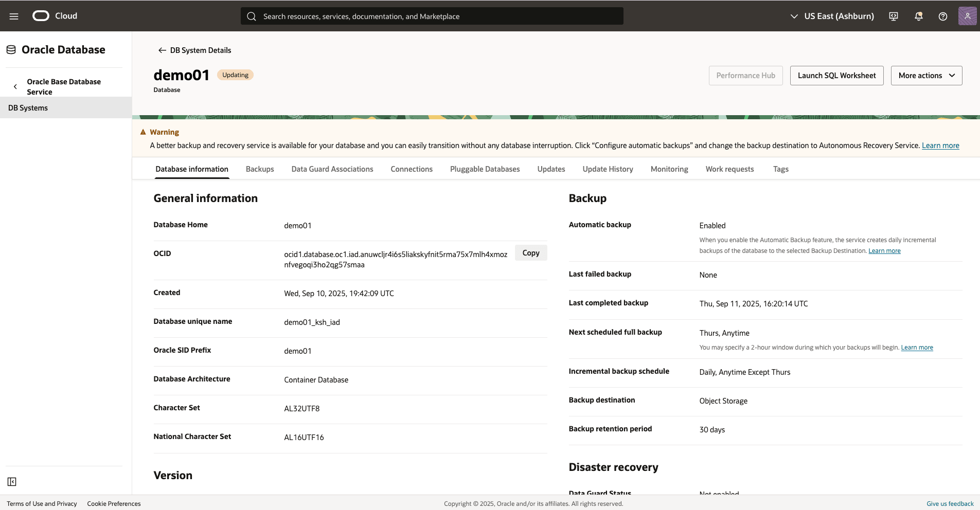Click the Cloud Shell terminal icon
980x510 pixels.
pyautogui.click(x=893, y=16)
